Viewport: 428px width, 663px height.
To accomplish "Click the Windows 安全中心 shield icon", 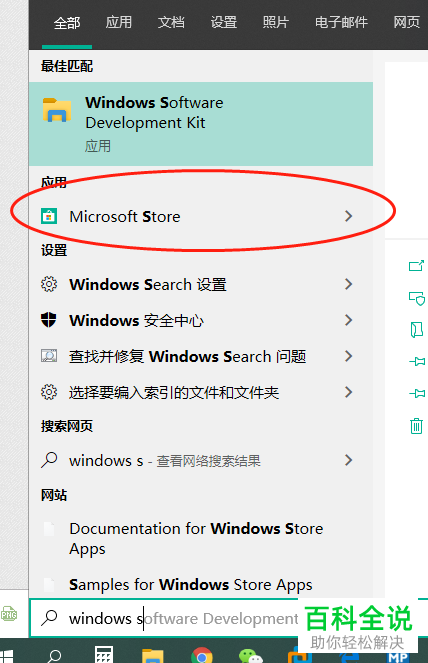I will tap(49, 320).
